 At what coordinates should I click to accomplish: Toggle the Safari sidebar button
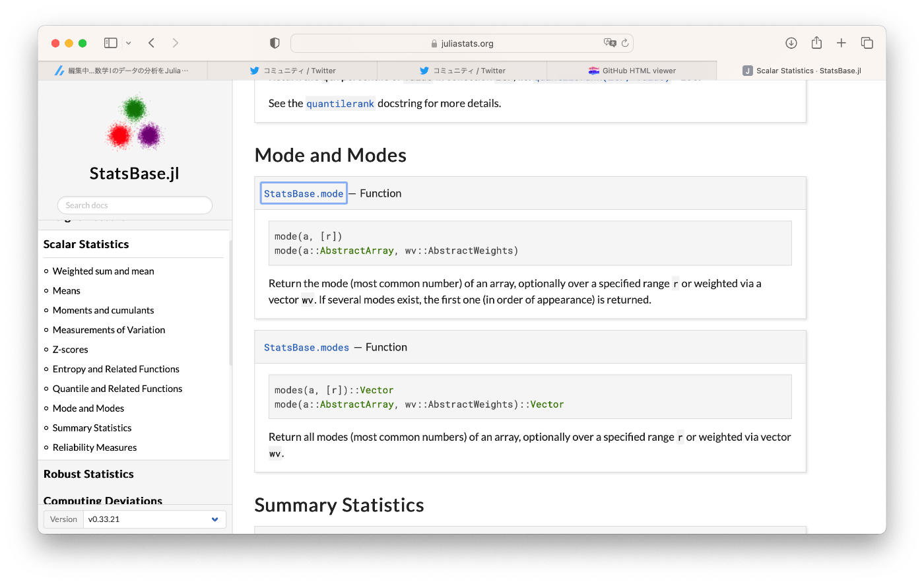[111, 43]
